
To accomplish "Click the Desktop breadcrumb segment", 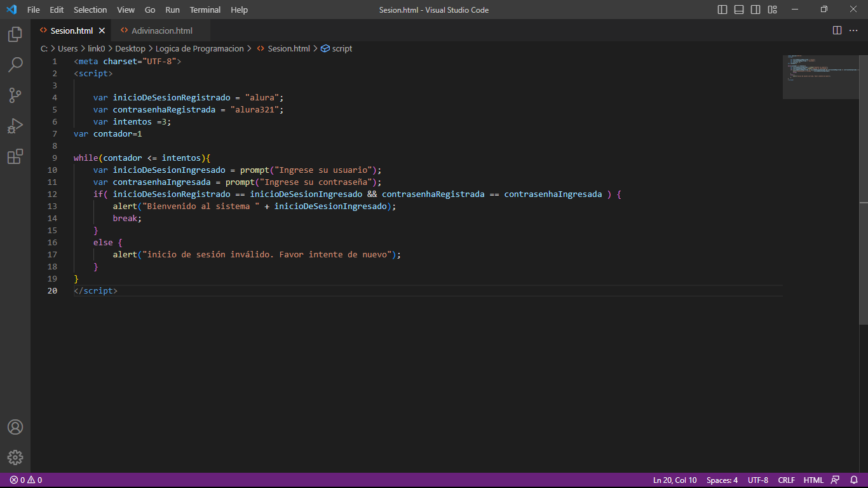I will click(x=130, y=48).
